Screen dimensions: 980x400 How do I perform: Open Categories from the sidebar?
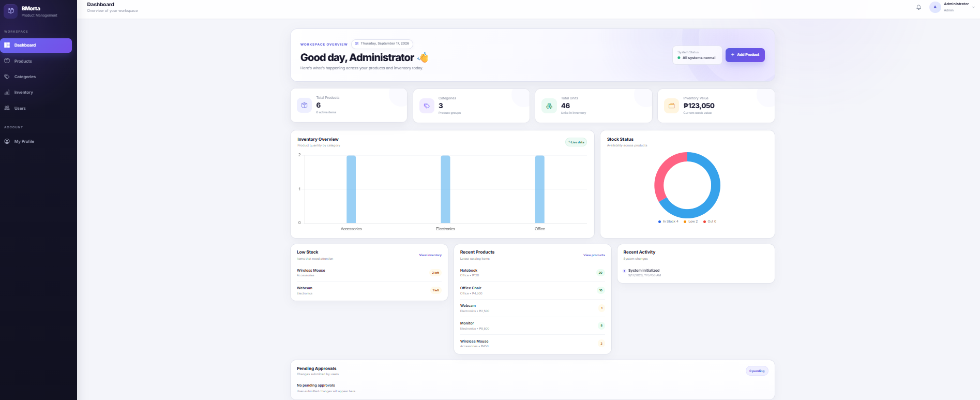pyautogui.click(x=36, y=77)
